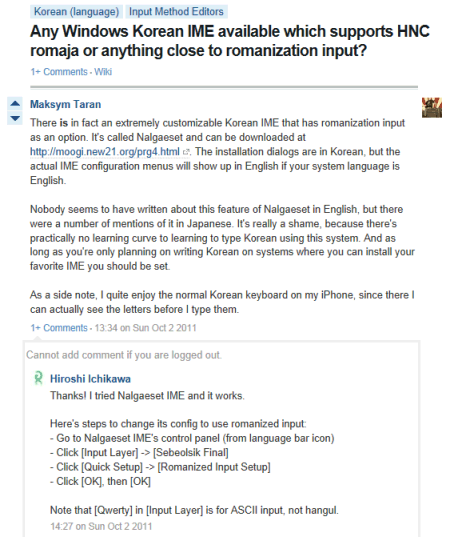Click the 'Cannot add comment if you are logged out' notice
Viewport: 450px width, 537px height.
(124, 355)
